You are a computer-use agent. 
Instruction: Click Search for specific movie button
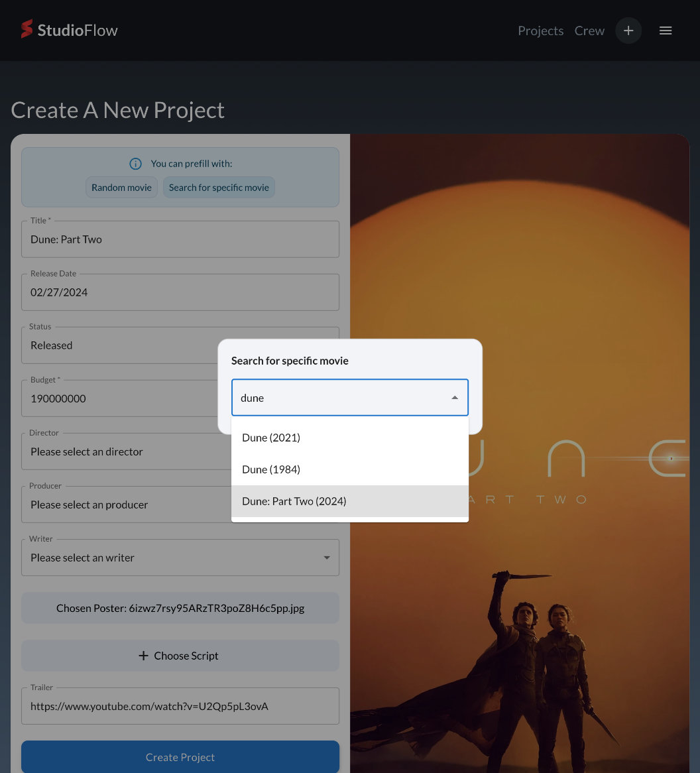coord(219,188)
